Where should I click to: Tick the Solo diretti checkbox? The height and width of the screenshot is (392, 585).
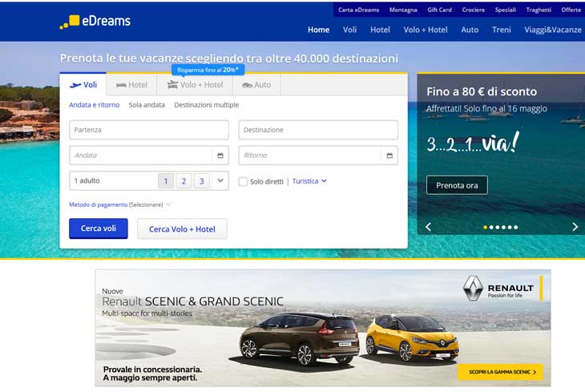[243, 181]
